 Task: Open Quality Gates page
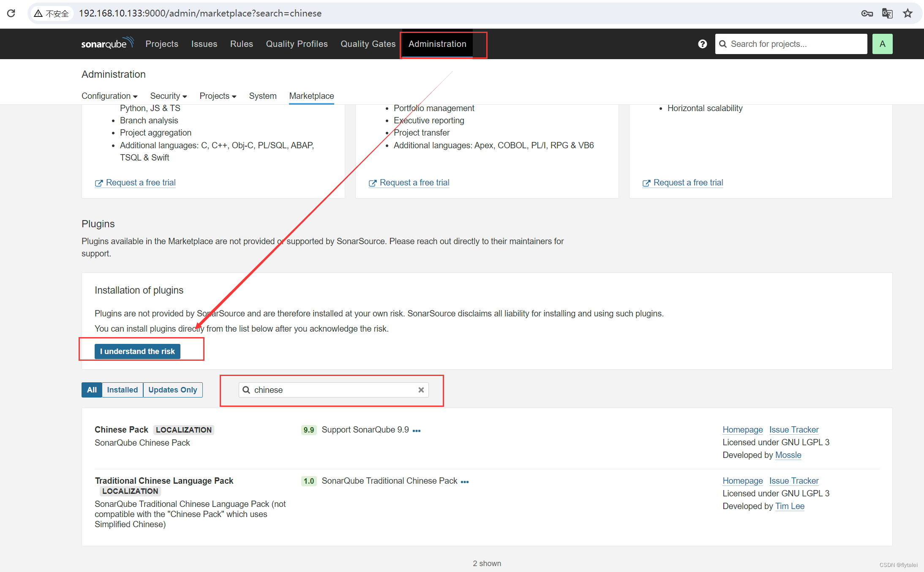coord(368,44)
